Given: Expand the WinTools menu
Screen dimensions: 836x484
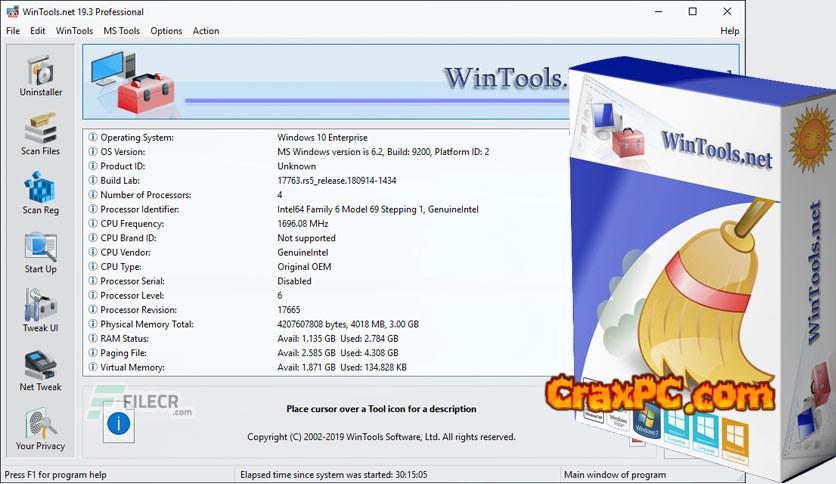Looking at the screenshot, I should click(75, 31).
